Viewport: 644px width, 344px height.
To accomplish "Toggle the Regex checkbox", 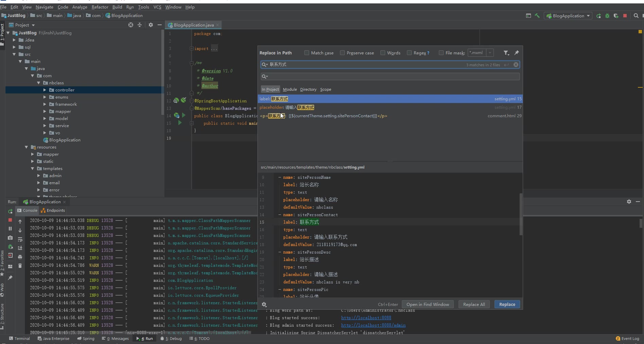I will [x=409, y=53].
